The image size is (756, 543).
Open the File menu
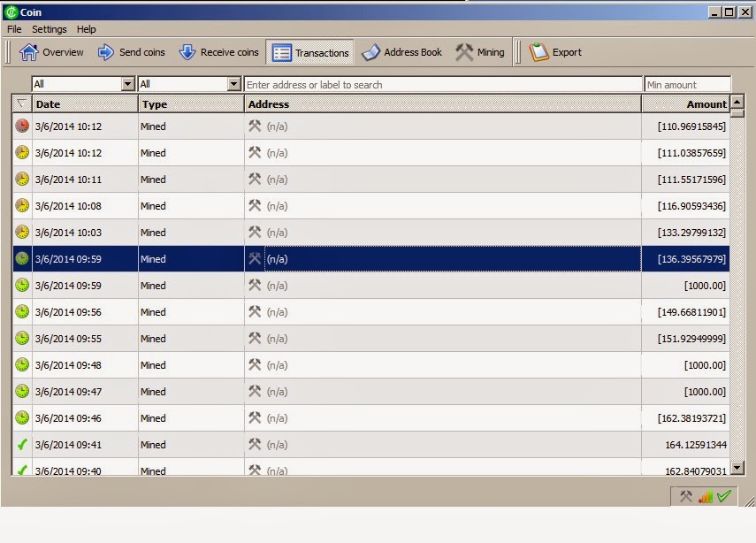click(x=14, y=29)
